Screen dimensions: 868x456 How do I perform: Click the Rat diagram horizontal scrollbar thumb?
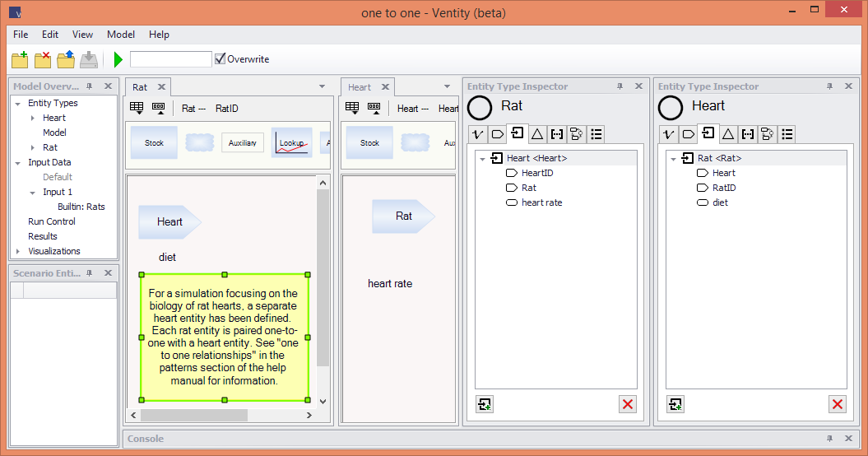click(193, 415)
